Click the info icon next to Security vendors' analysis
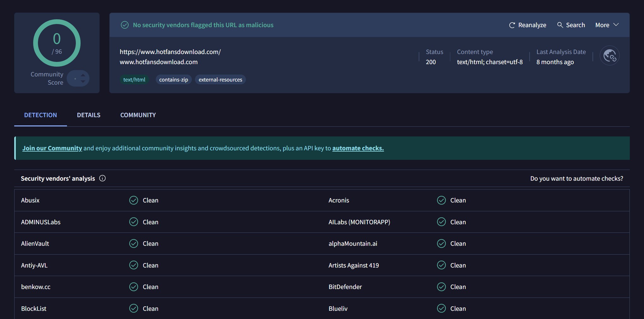Viewport: 644px width, 319px height. click(102, 178)
